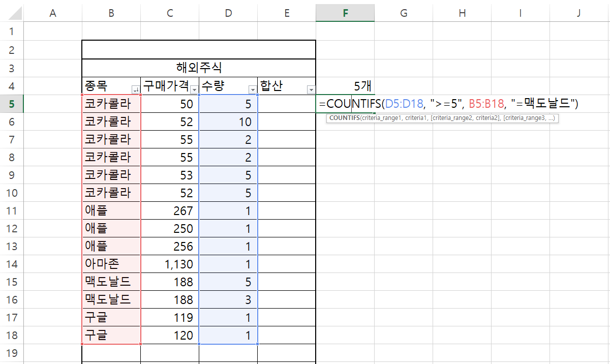Select the 구글 cell in row 17

pos(111,317)
